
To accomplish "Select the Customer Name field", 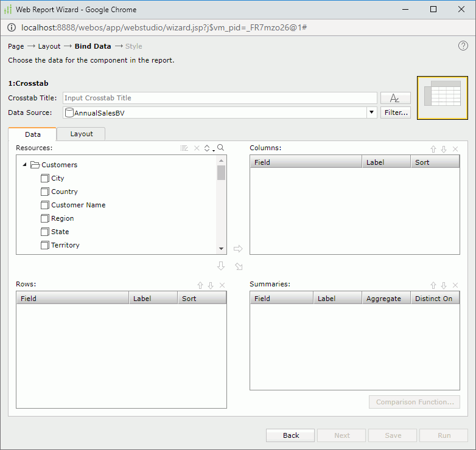I will tap(78, 205).
